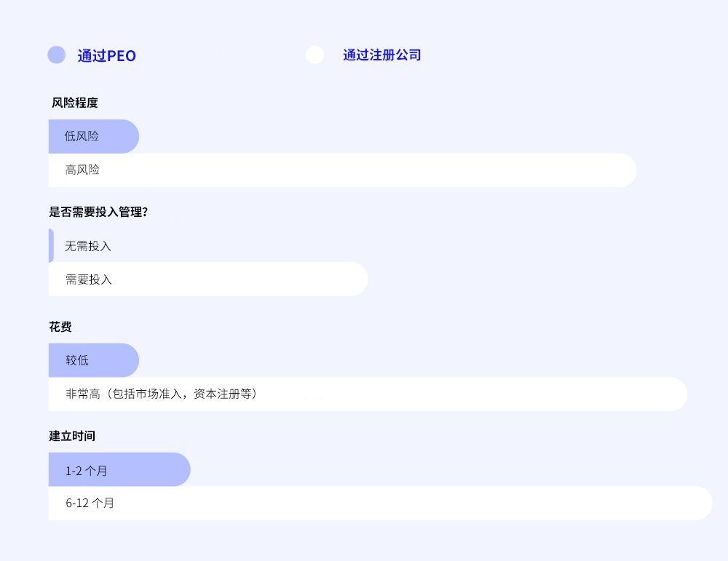Screen dimensions: 728x561
Task: Click the 高风险 text label
Action: (x=82, y=170)
